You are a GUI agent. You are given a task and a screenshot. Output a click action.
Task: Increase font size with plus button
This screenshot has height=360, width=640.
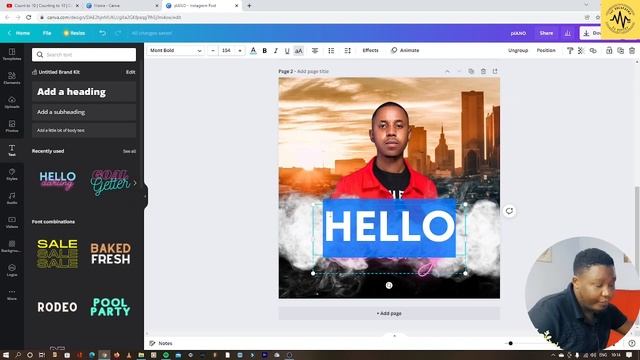click(x=240, y=51)
